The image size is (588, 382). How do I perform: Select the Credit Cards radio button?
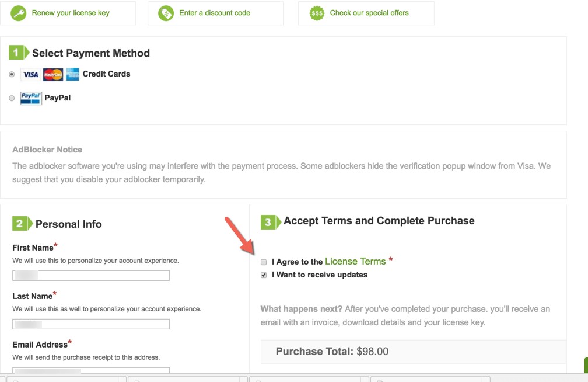(12, 74)
